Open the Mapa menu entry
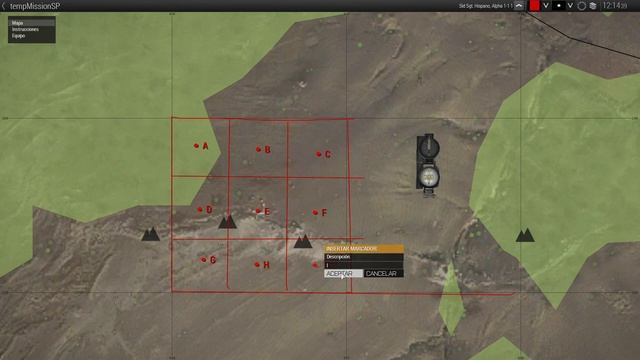 [x=31, y=23]
